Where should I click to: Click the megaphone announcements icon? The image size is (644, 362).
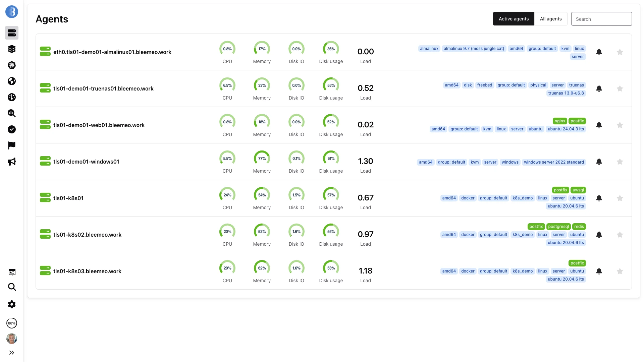click(12, 162)
